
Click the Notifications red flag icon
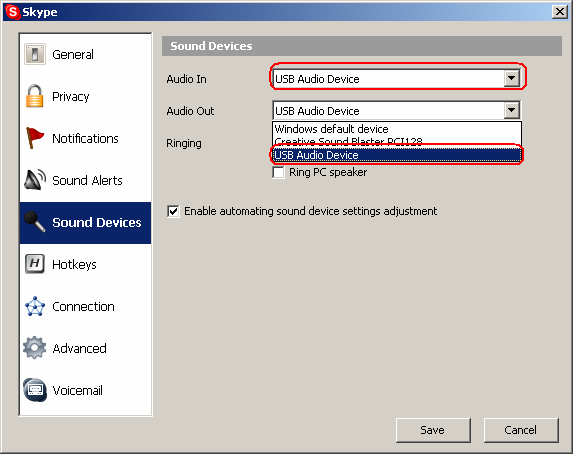[x=35, y=138]
